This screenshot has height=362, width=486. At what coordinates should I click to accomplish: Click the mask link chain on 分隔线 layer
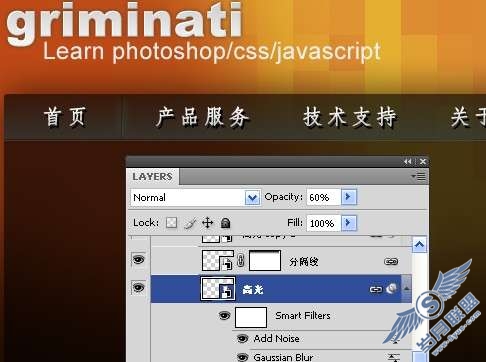241,261
